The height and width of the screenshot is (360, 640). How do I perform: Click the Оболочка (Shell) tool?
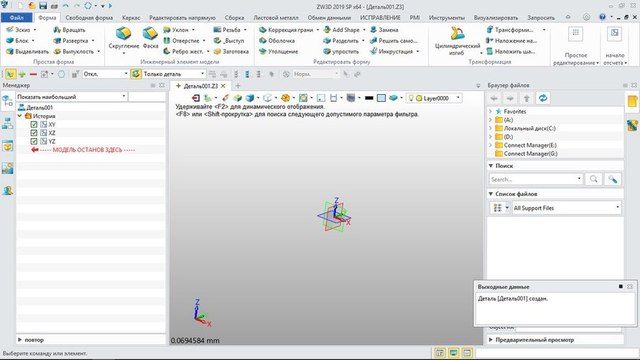(277, 41)
